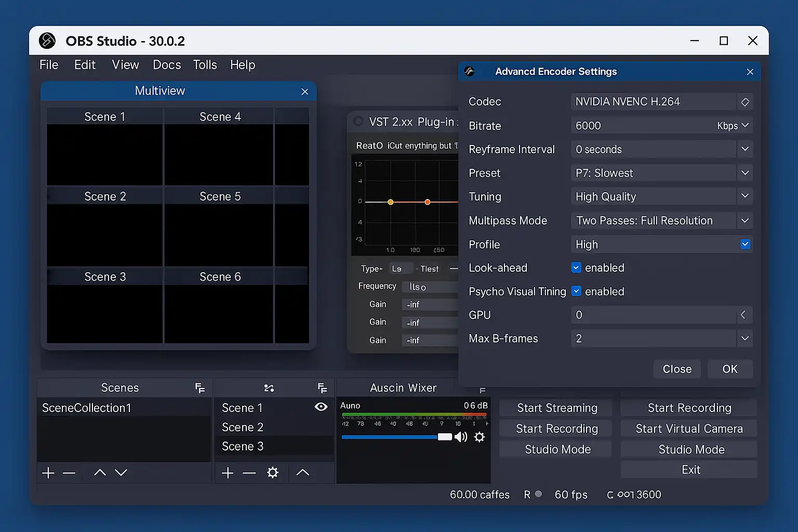This screenshot has height=532, width=798.
Task: Expand the Multipass Mode dropdown
Action: 745,220
